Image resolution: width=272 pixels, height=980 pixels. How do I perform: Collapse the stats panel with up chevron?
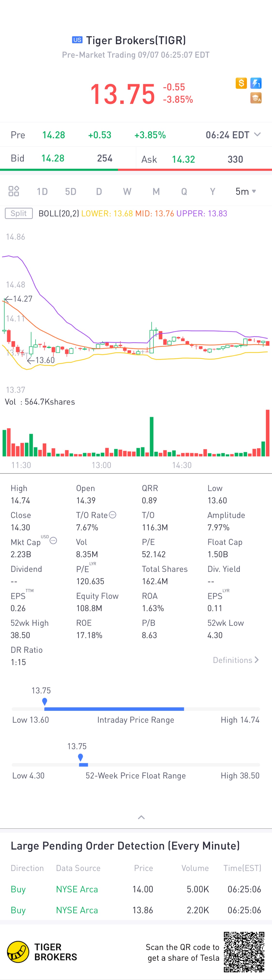[141, 817]
